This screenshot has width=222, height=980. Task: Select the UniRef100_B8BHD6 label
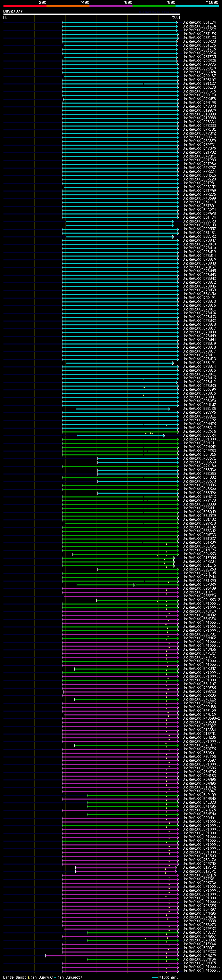(x=199, y=485)
